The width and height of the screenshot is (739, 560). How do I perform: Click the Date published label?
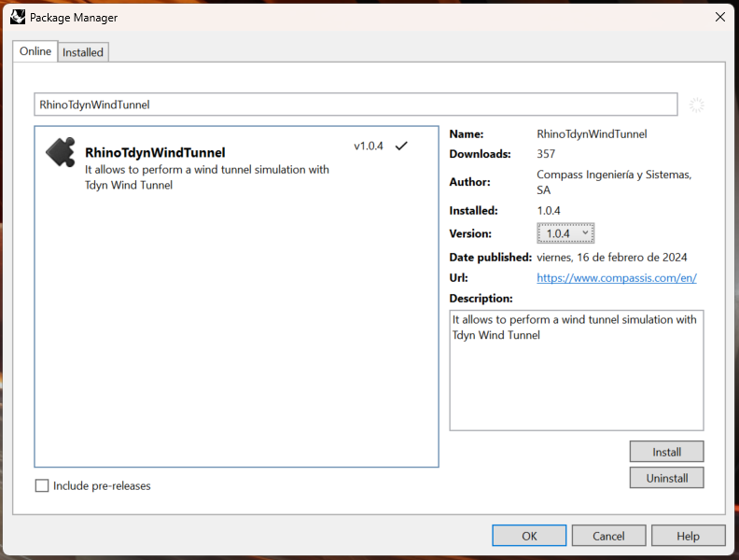click(490, 257)
